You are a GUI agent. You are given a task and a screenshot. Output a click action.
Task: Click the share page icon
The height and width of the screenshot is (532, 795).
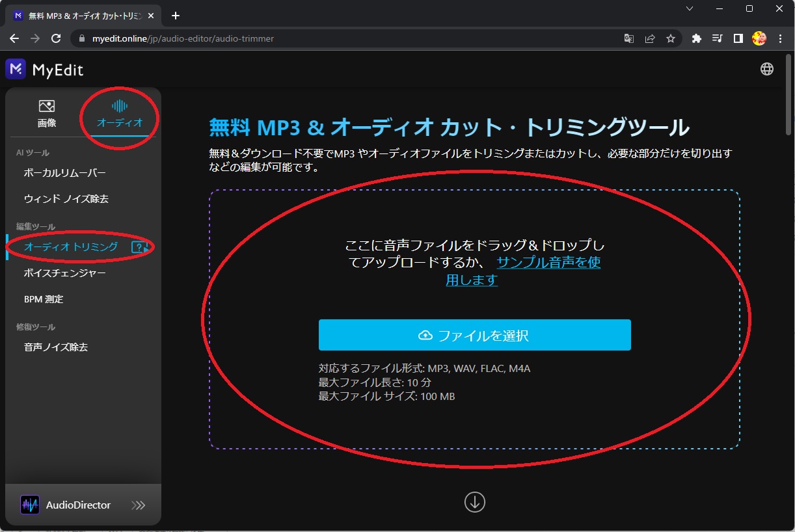point(649,38)
